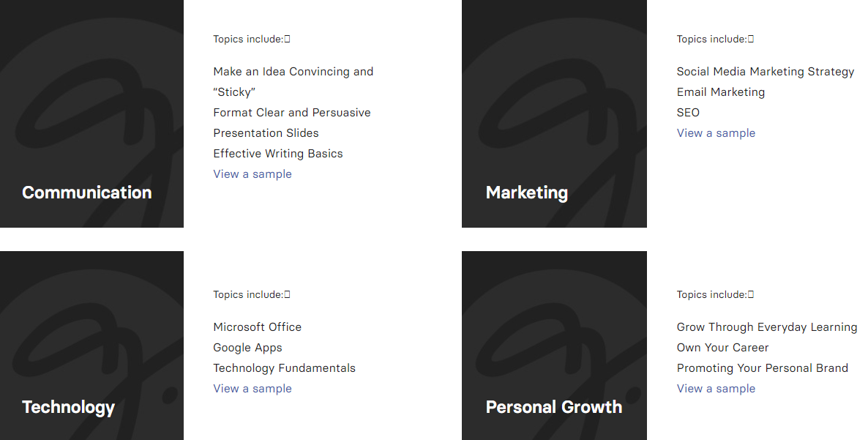Open the Technology category tile
The height and width of the screenshot is (440, 868).
point(91,346)
